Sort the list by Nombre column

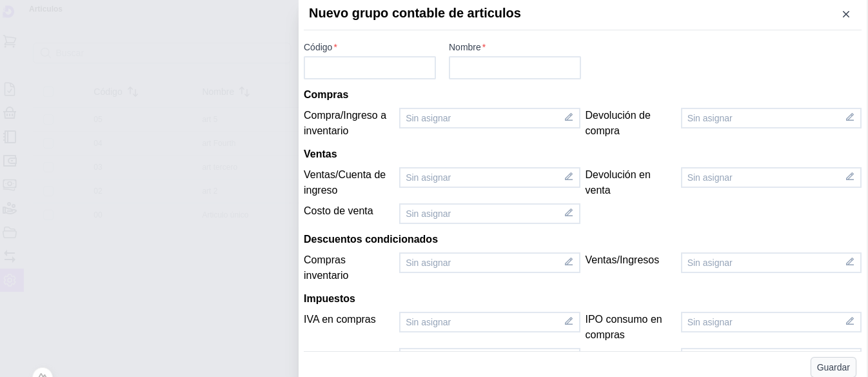(244, 92)
